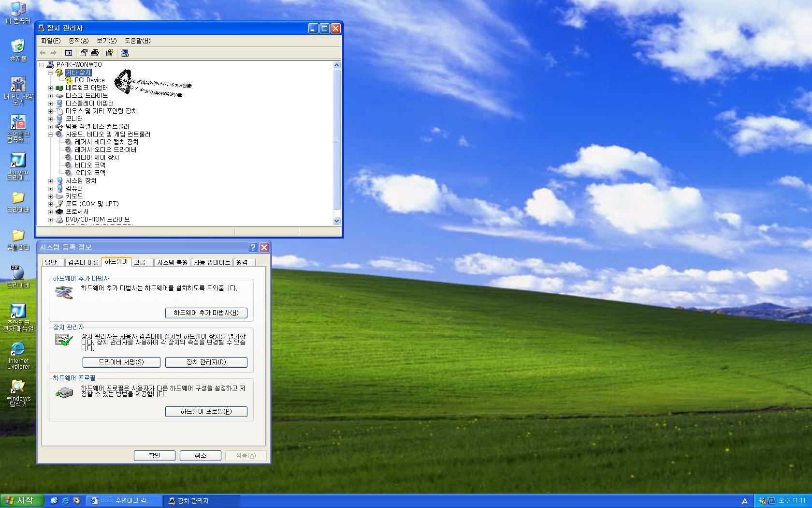The width and height of the screenshot is (812, 508).
Task: Collapse 사운드, 비디오 및 게임 컨트롤러 node
Action: point(50,134)
